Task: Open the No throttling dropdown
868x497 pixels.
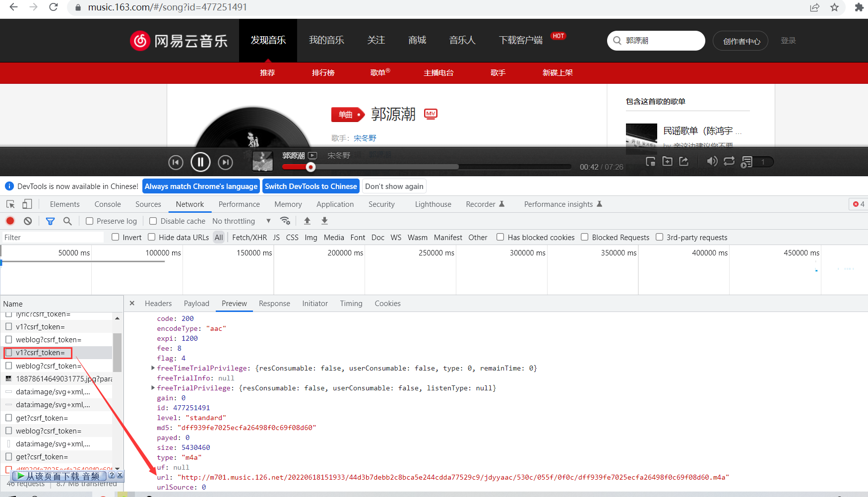Action: click(x=240, y=221)
